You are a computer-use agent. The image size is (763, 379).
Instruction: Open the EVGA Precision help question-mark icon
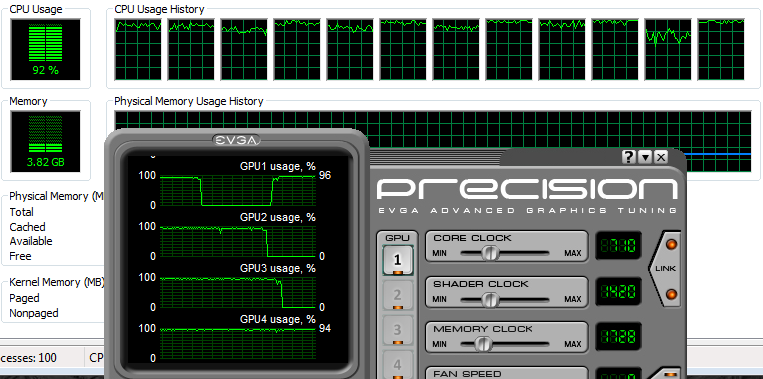coord(629,157)
